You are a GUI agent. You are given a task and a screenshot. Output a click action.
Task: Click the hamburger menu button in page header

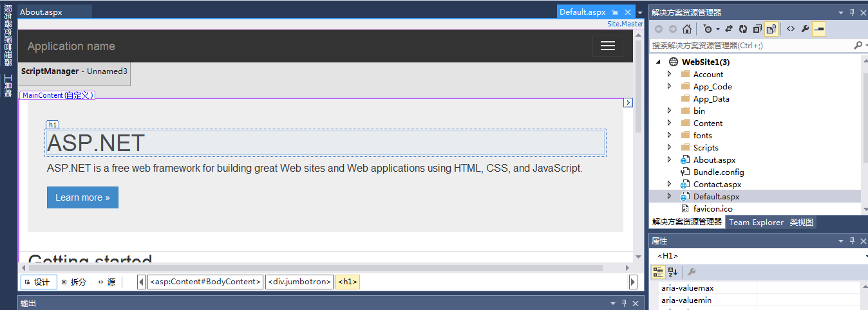[x=607, y=46]
